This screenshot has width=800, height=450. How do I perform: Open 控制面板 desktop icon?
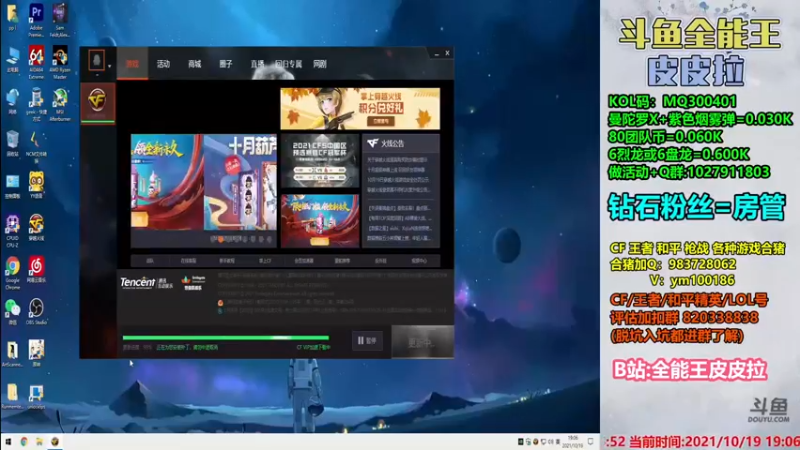pos(12,186)
